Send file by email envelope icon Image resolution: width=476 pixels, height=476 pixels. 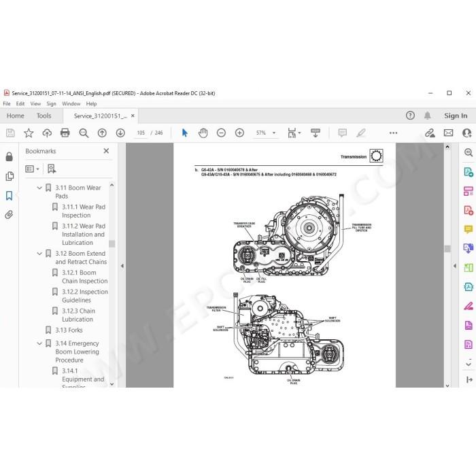[x=448, y=133]
